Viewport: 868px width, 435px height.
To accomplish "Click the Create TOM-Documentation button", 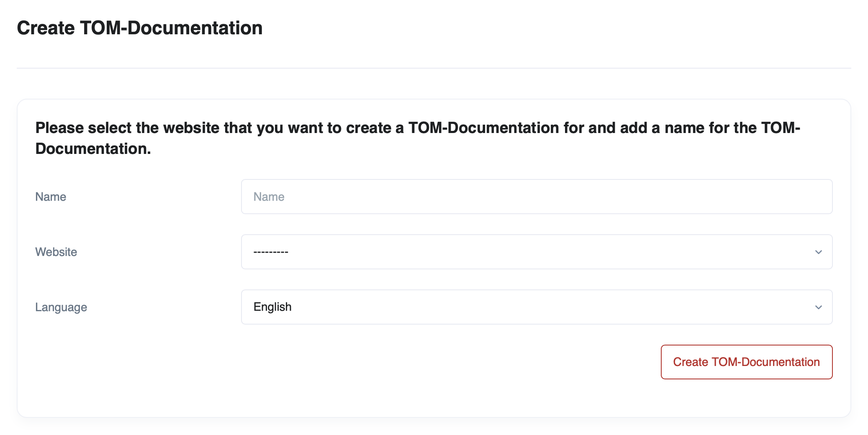I will tap(746, 362).
